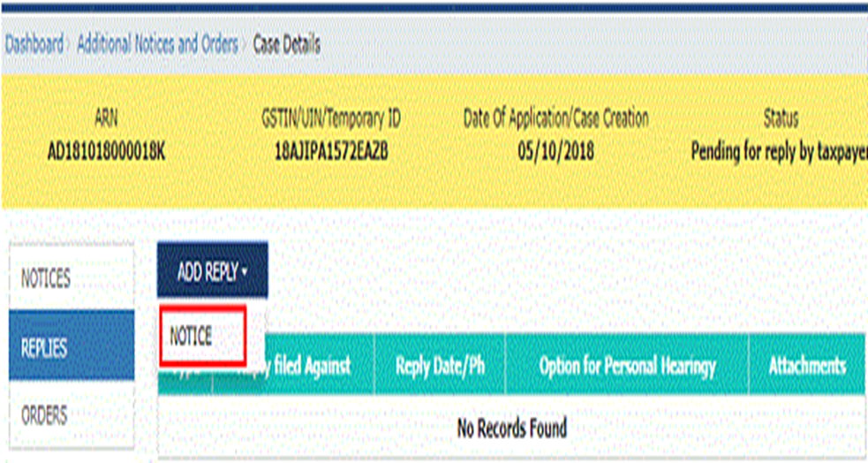Click the ARN field label
Viewport: 868px width, 463px height.
pos(106,118)
